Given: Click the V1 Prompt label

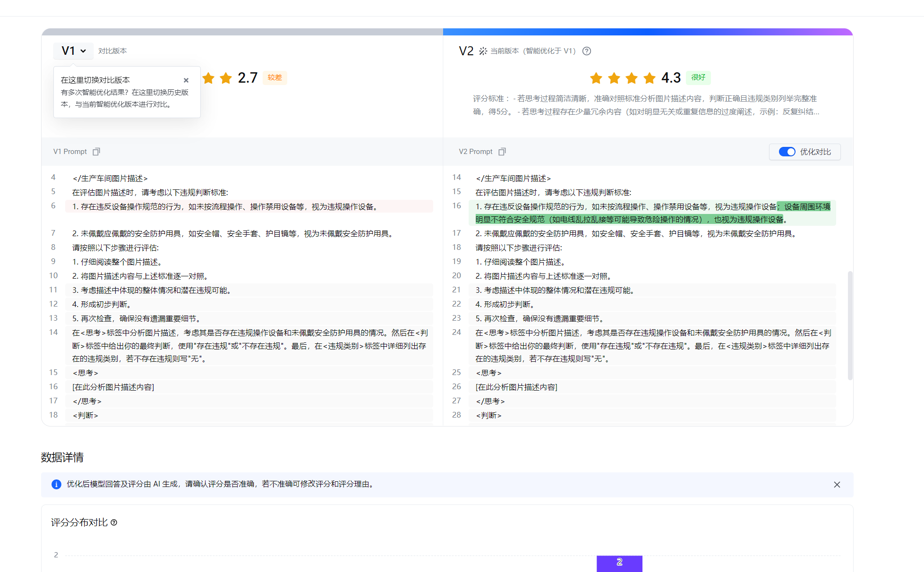Looking at the screenshot, I should click(x=70, y=152).
